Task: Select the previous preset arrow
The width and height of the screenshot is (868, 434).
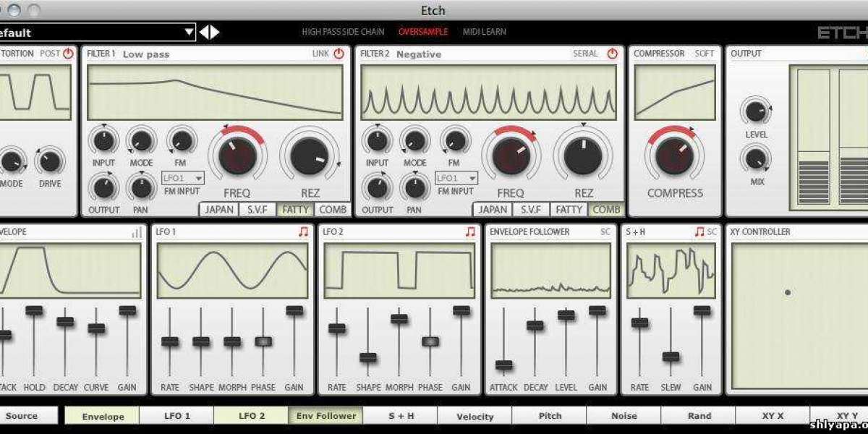Action: [205, 32]
